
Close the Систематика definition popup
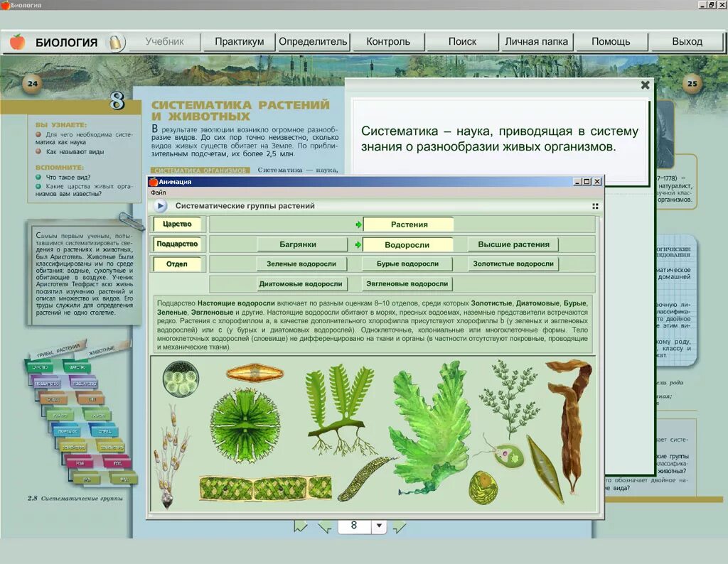[x=645, y=85]
